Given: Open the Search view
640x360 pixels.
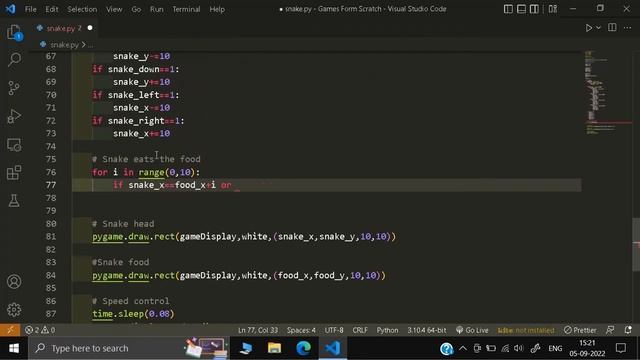Looking at the screenshot, I should coord(14,60).
